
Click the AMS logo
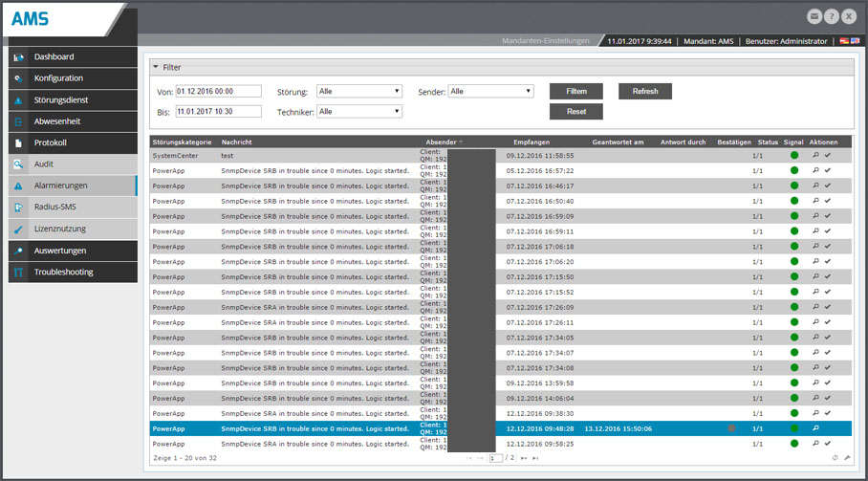(x=31, y=19)
